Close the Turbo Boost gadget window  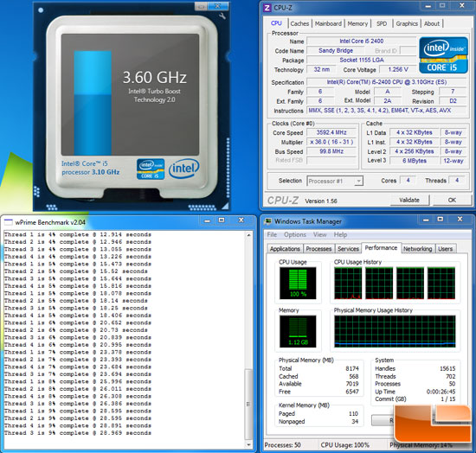217,6
